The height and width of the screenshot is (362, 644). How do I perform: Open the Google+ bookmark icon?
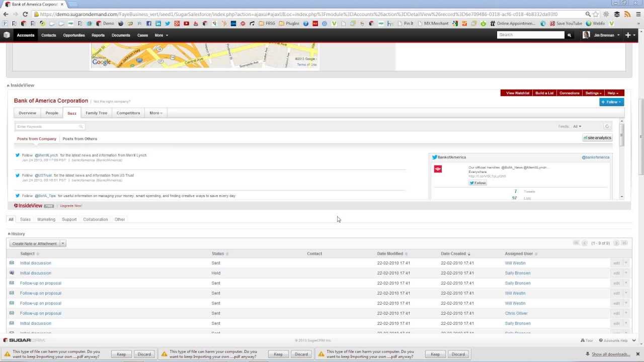(x=177, y=24)
